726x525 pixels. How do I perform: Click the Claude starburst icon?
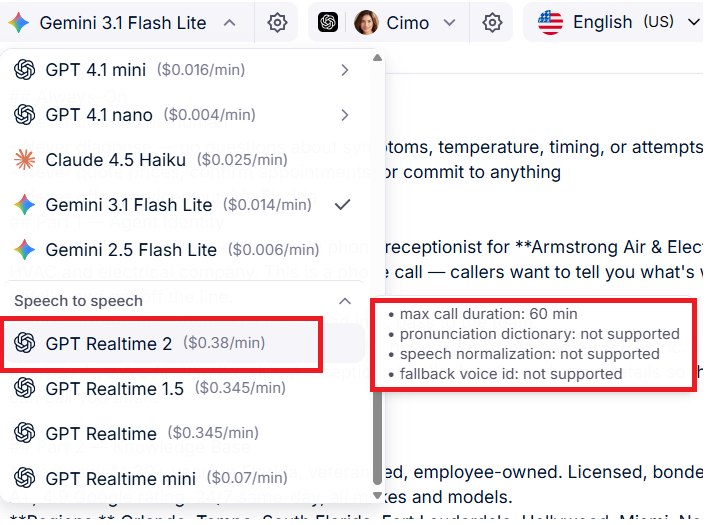coord(25,160)
